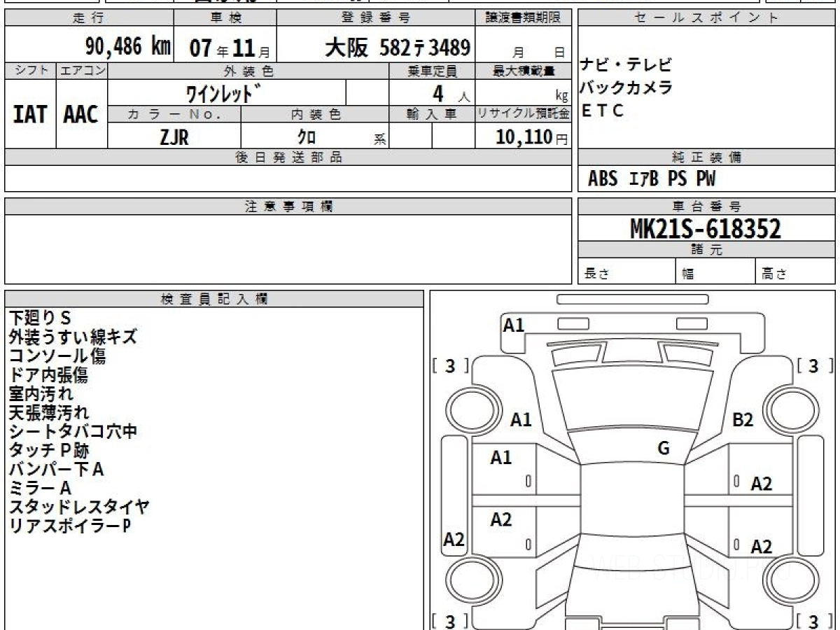Click inspector note 下廻りS
Image resolution: width=840 pixels, height=630 pixels.
click(x=40, y=318)
